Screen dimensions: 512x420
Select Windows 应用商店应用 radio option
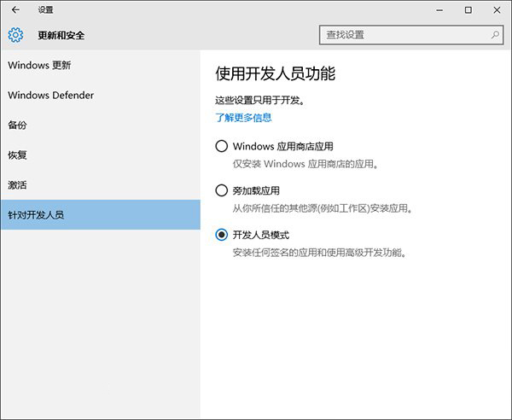222,147
